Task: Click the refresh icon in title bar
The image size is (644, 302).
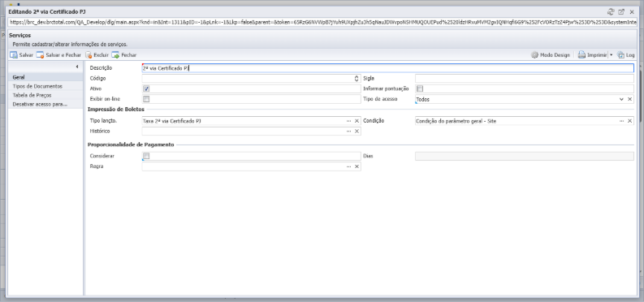Action: tap(612, 12)
